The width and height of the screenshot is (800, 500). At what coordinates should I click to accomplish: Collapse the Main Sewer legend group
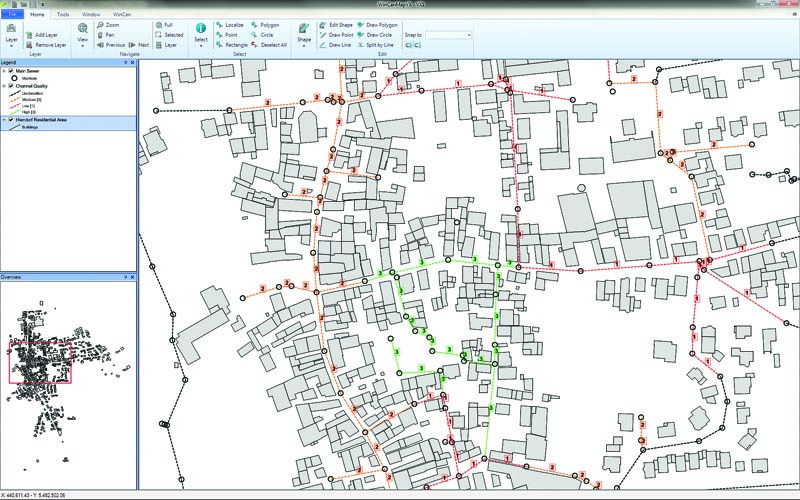[x=4, y=72]
